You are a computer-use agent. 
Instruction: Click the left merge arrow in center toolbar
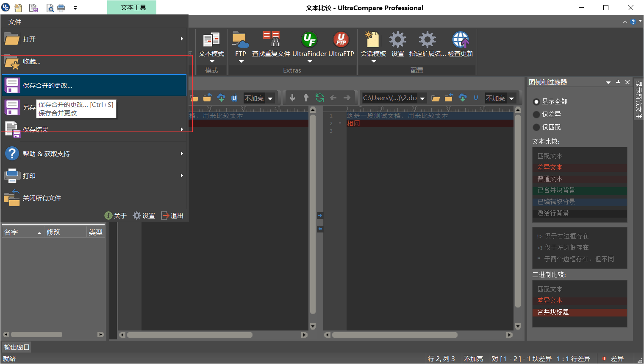(x=333, y=98)
